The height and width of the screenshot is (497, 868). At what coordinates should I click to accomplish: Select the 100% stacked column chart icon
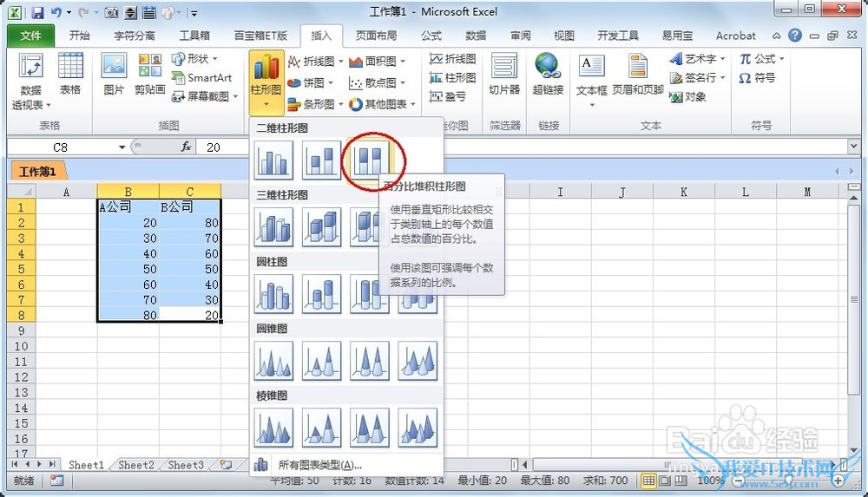(370, 160)
